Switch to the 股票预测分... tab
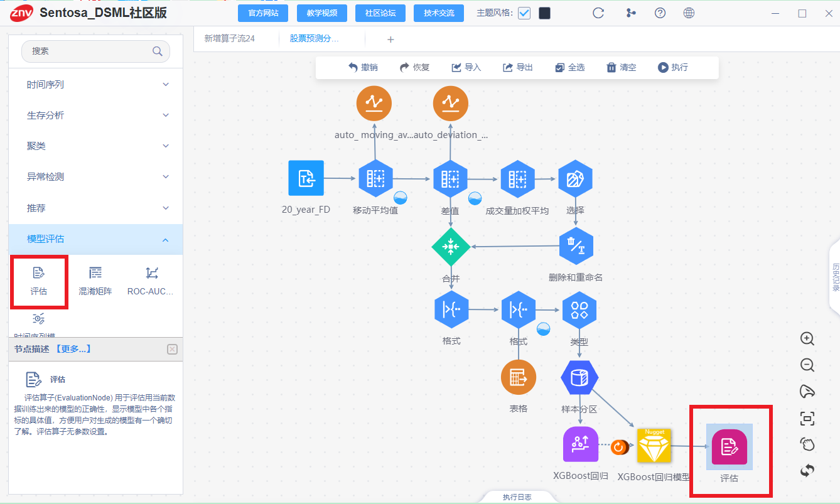The width and height of the screenshot is (840, 504). (314, 39)
